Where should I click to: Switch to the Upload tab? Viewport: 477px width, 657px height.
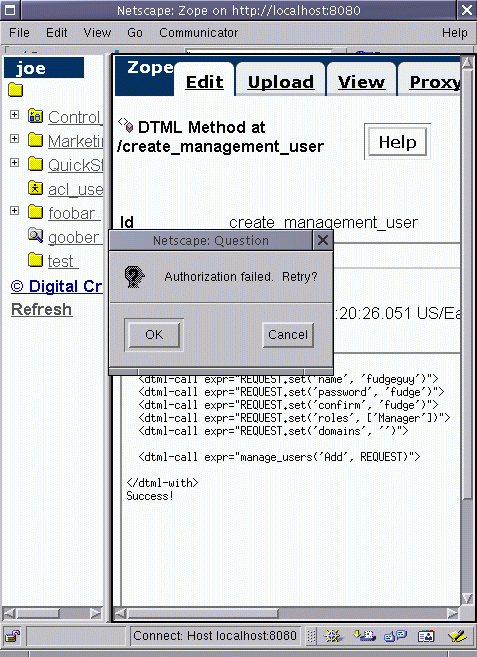point(281,82)
